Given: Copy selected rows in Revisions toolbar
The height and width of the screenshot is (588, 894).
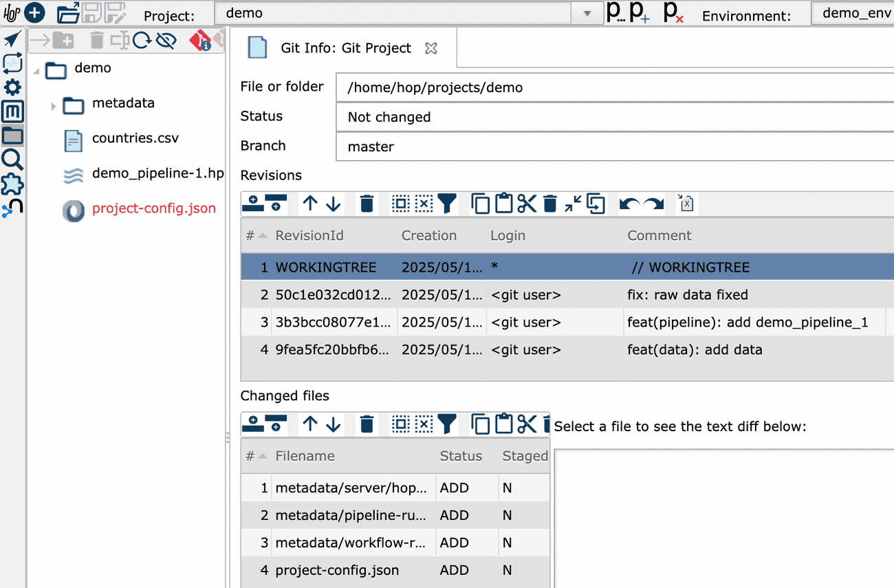Looking at the screenshot, I should (481, 203).
